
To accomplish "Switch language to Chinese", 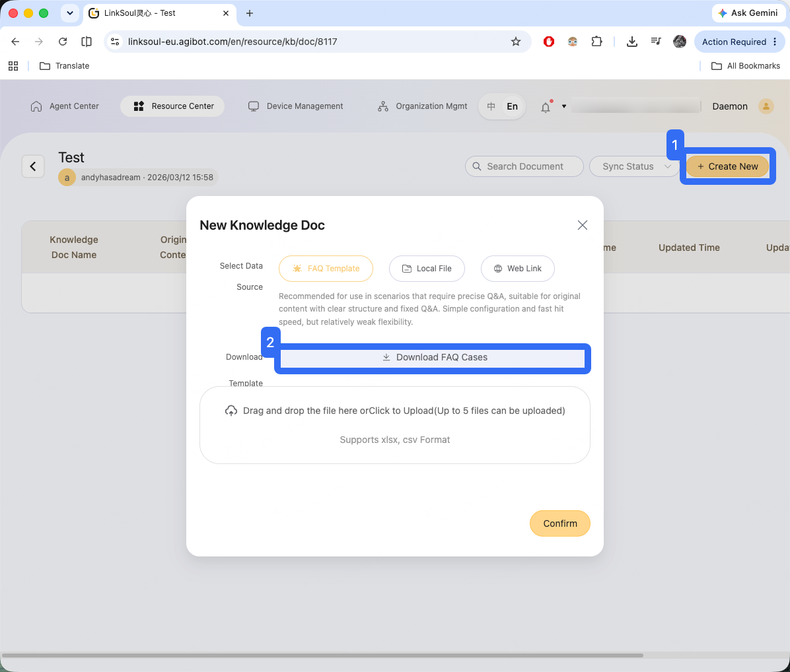I will 491,106.
